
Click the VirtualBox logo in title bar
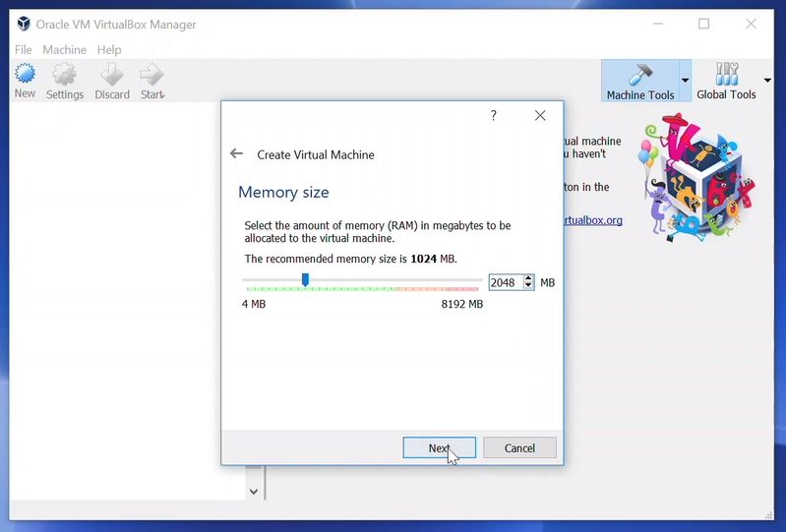[24, 24]
